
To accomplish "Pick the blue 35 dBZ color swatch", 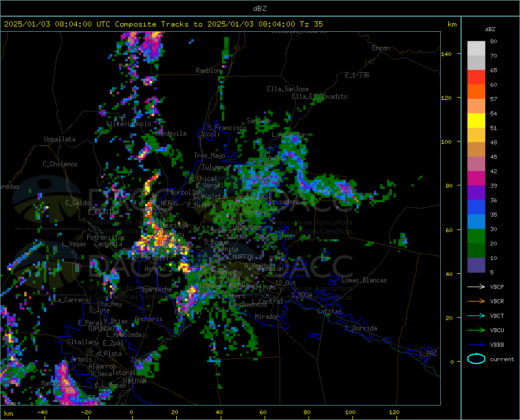I will coord(476,207).
